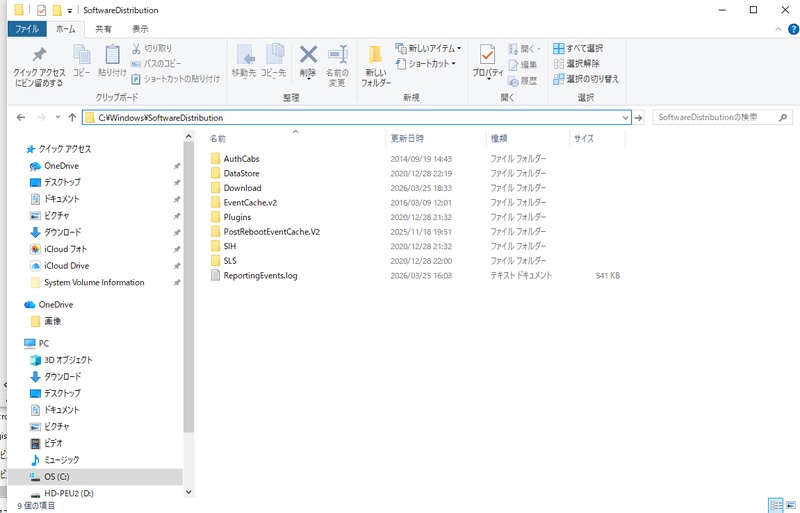Select Paste Shortcut (ショートカットの貼り付け)
The image size is (800, 513).
(176, 79)
